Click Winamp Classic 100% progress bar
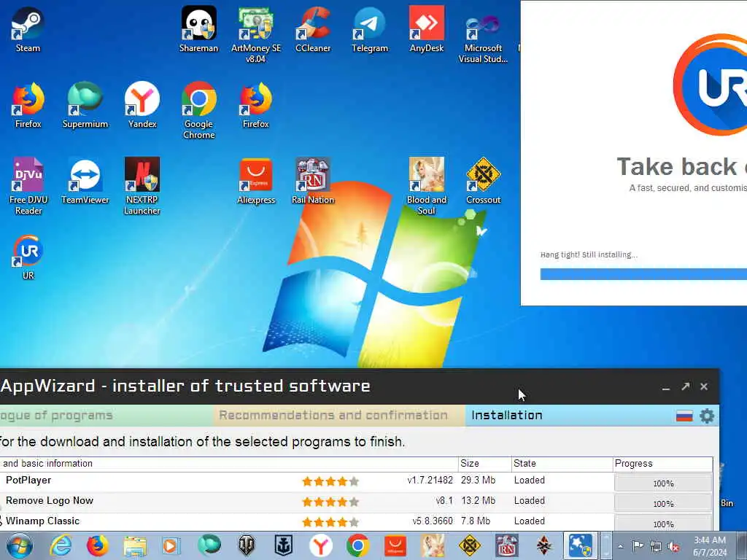This screenshot has width=747, height=560. 662,523
